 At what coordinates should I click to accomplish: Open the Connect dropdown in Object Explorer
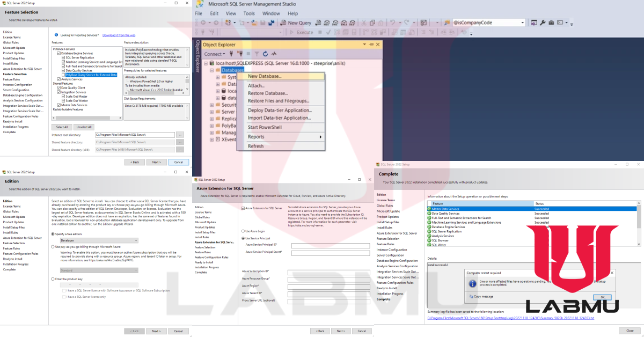pos(217,53)
